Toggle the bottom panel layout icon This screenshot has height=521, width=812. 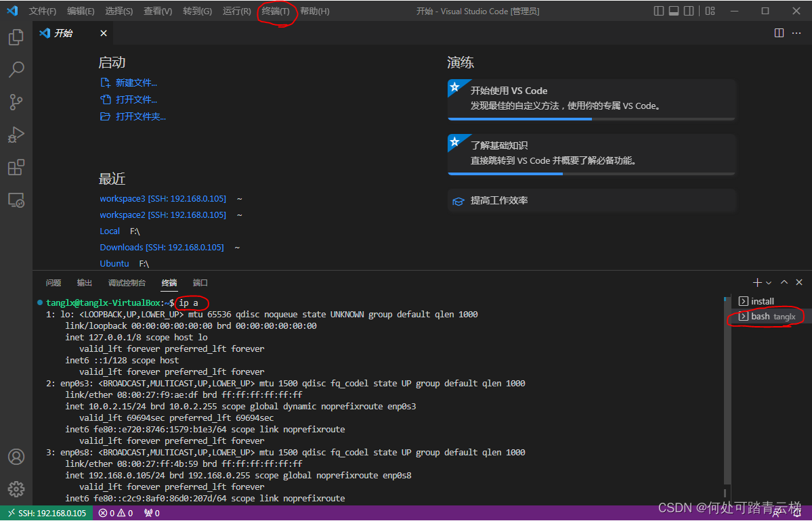tap(674, 11)
